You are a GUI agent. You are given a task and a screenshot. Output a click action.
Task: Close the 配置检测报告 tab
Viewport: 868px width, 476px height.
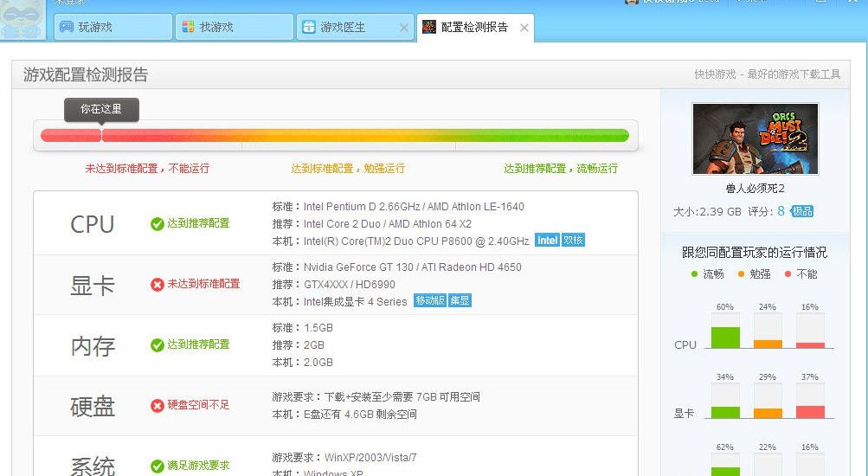(524, 28)
